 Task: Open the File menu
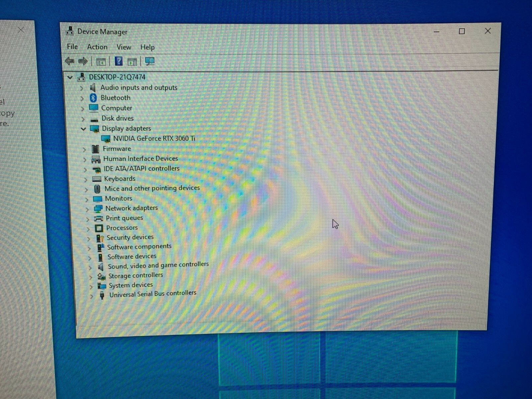tap(72, 47)
